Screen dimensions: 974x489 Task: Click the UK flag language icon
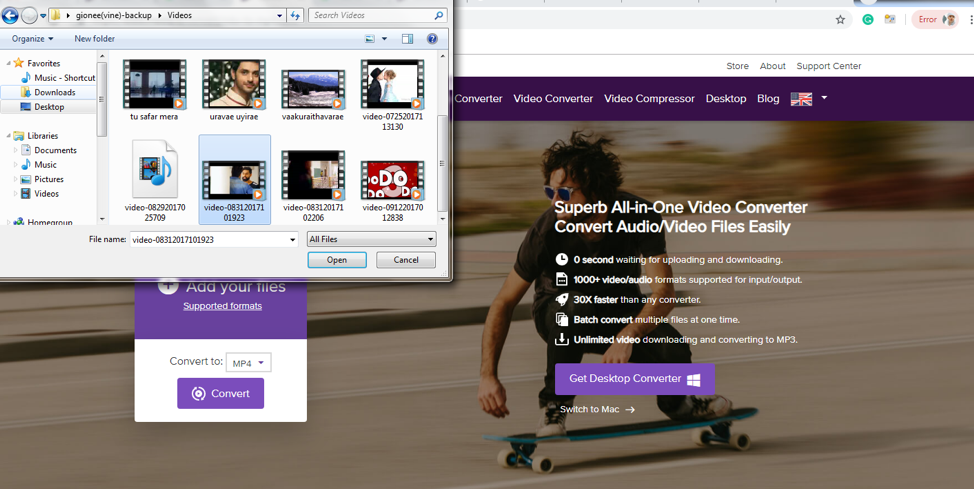[x=801, y=99]
